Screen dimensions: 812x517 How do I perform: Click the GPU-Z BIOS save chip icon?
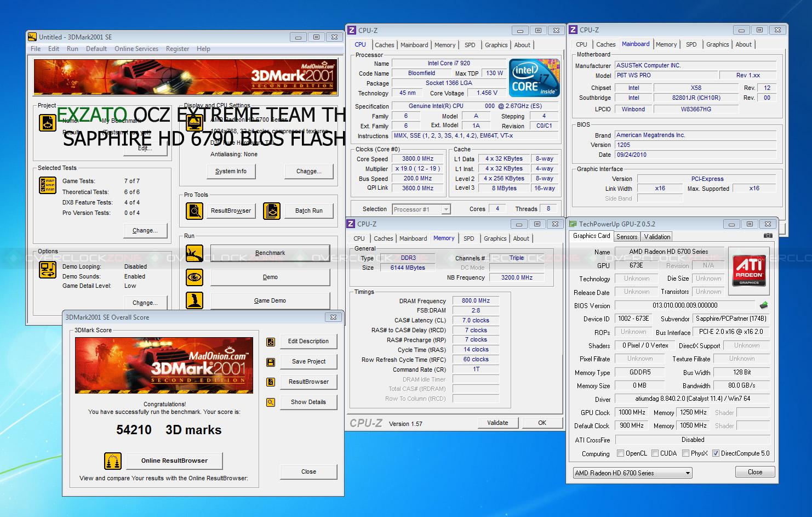pyautogui.click(x=764, y=305)
